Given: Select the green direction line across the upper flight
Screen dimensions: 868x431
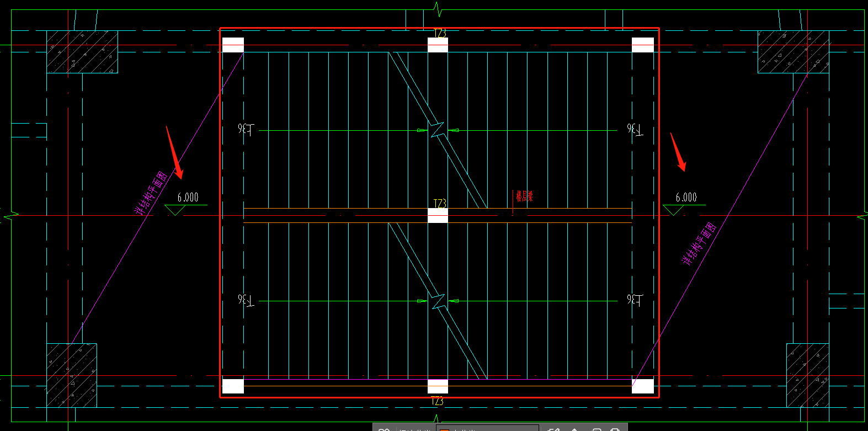Looking at the screenshot, I should click(438, 130).
